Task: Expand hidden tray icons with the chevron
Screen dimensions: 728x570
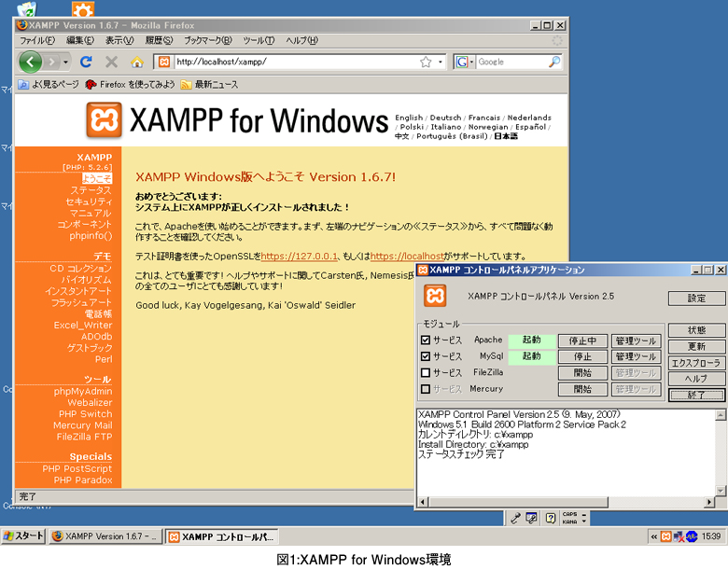Action: pyautogui.click(x=653, y=536)
